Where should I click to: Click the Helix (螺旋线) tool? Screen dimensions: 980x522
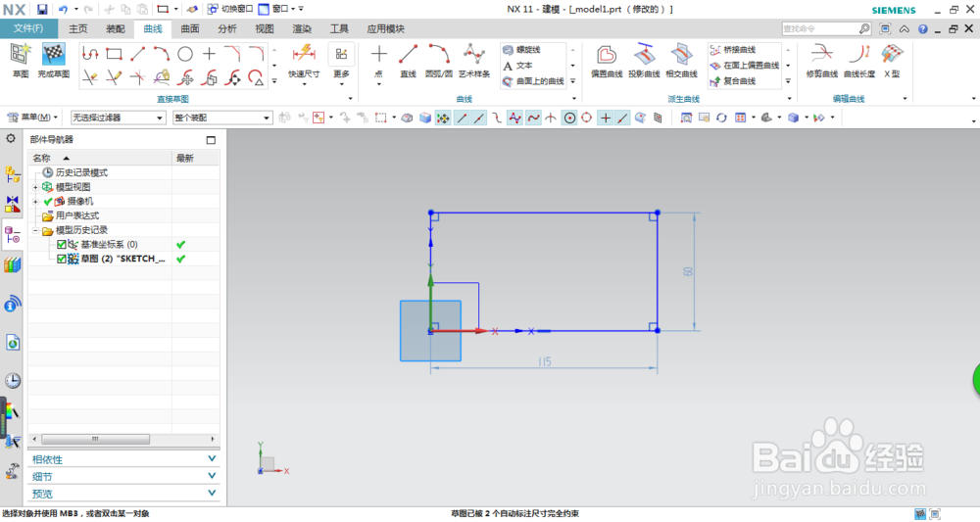(x=522, y=50)
